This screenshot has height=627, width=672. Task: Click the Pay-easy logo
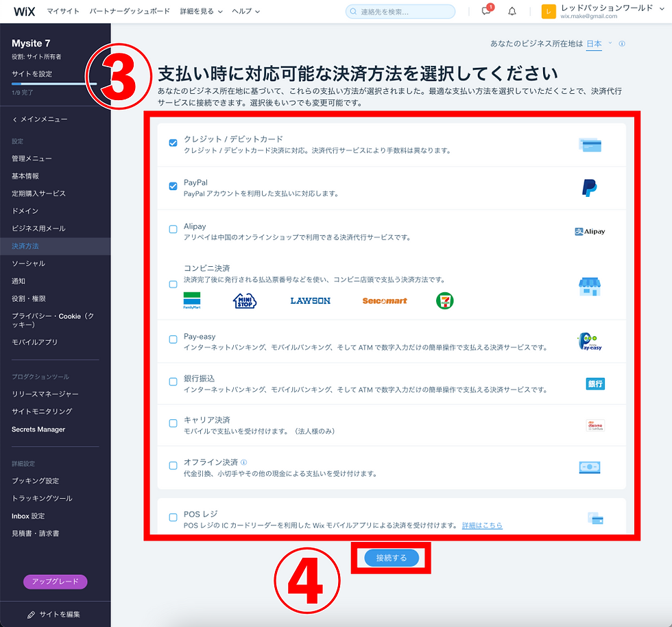[x=590, y=342]
